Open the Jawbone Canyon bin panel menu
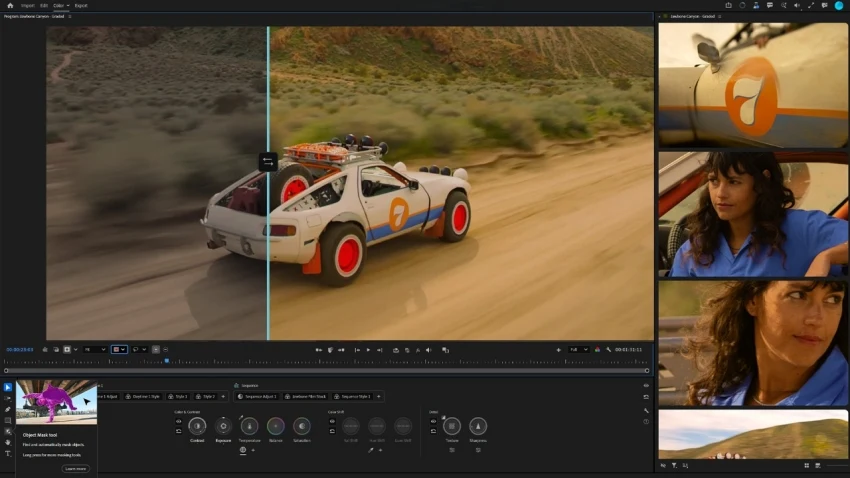 (x=719, y=17)
